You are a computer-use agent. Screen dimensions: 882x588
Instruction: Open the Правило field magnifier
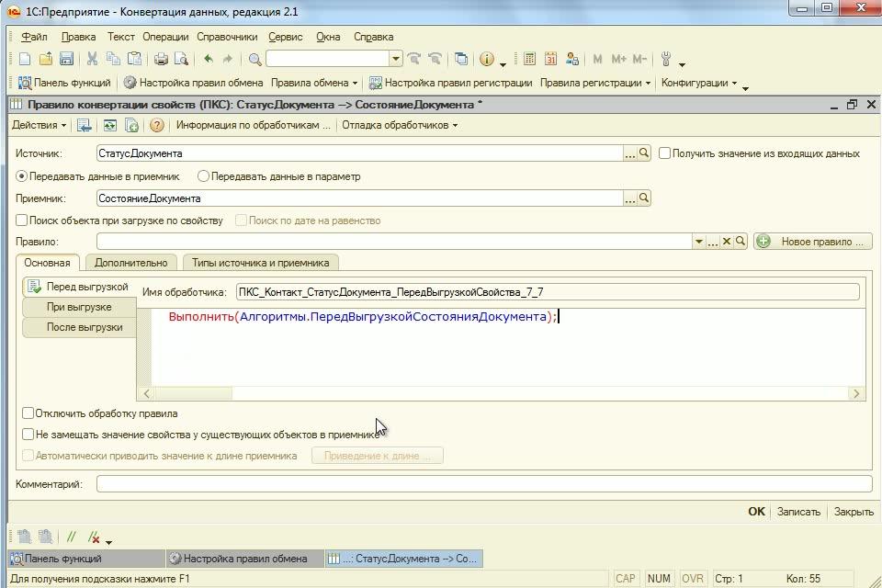pyautogui.click(x=741, y=242)
